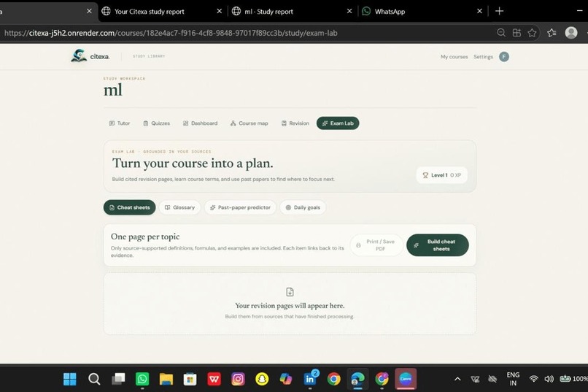Show the Daily goals section
Image resolution: width=588 pixels, height=392 pixels.
[x=303, y=207]
